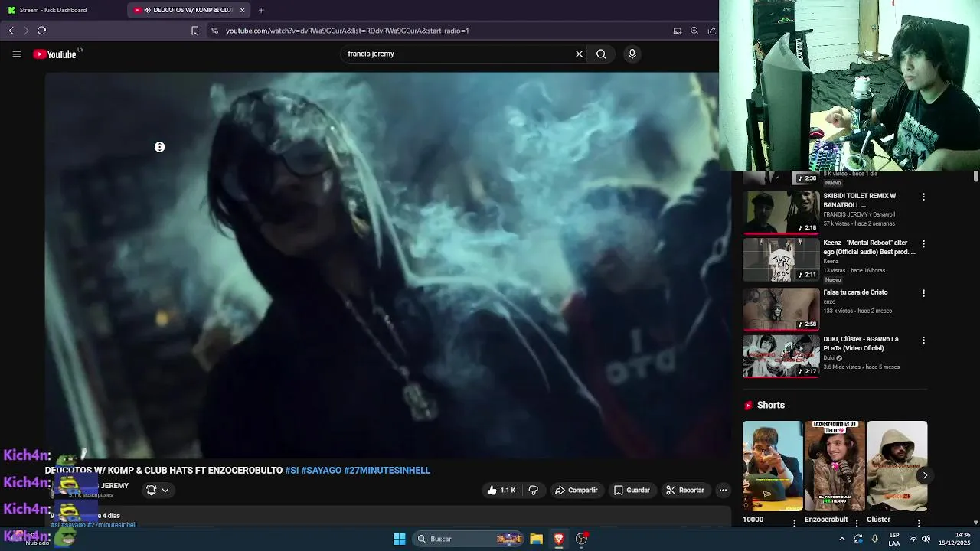Screen dimensions: 980x551
Task: Start voice search with microphone
Action: tap(632, 54)
